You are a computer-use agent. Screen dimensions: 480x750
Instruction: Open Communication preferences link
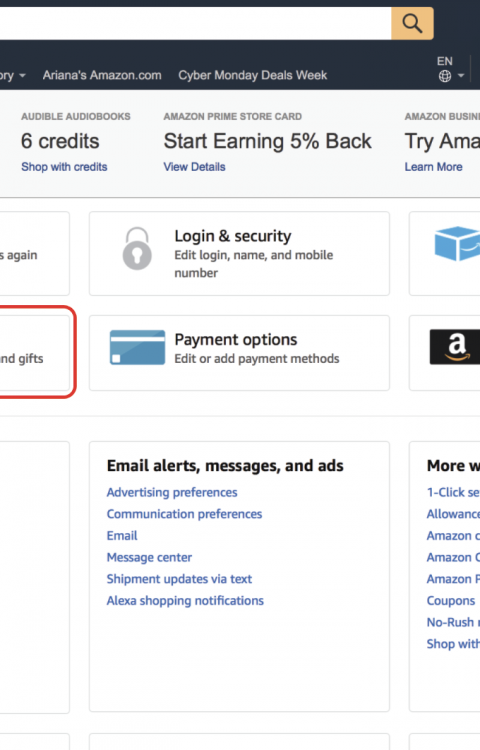[x=184, y=514]
